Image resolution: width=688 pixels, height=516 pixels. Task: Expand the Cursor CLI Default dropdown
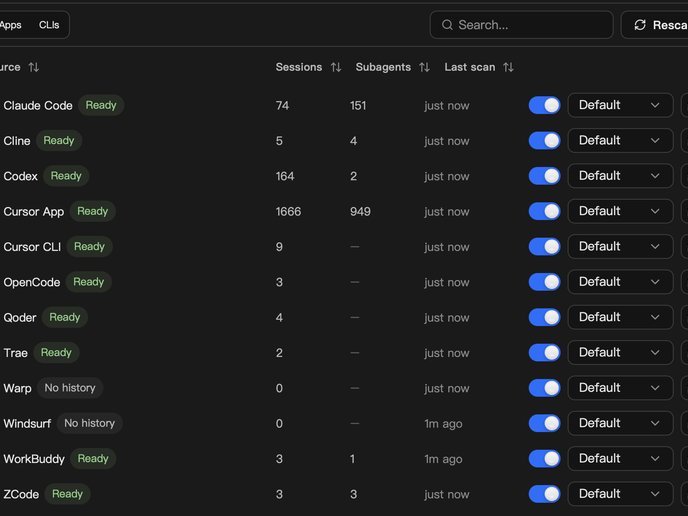click(620, 247)
